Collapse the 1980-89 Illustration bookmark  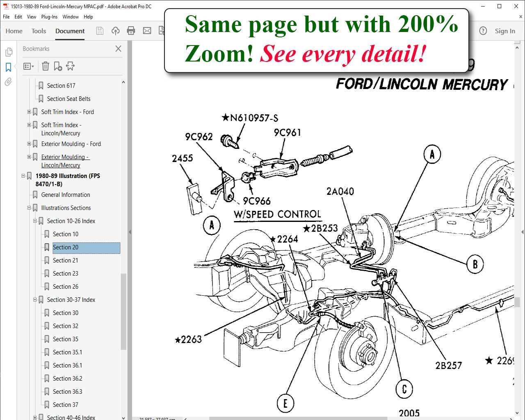[x=23, y=176]
